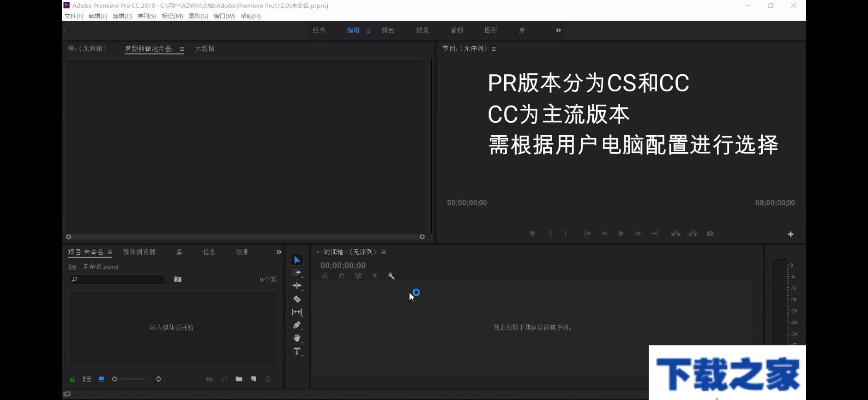Show hidden project panel tabs chevron
Screen dimensions: 868x400
(x=279, y=252)
